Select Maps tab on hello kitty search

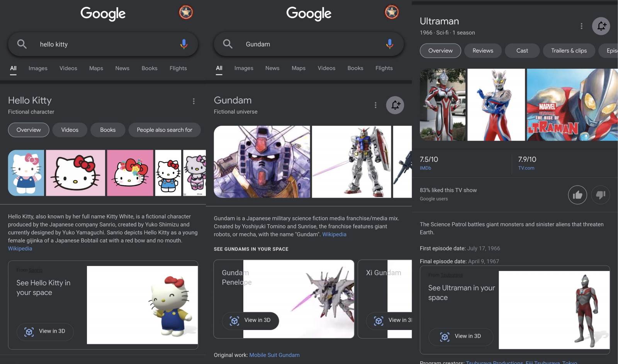coord(96,68)
